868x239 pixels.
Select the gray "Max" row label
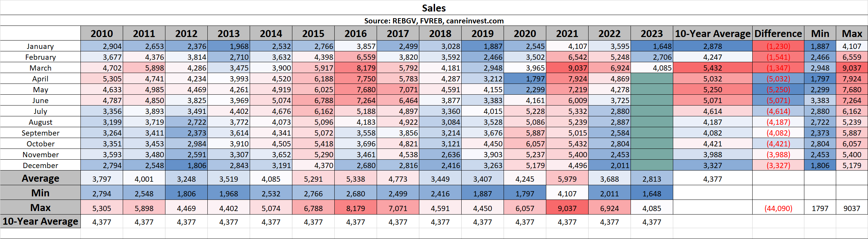tap(40, 208)
